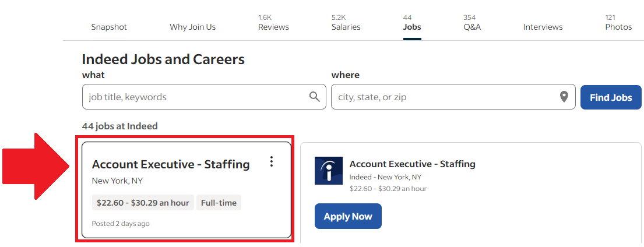This screenshot has height=247, width=644.
Task: Go to the Reviews tab
Action: click(x=273, y=23)
